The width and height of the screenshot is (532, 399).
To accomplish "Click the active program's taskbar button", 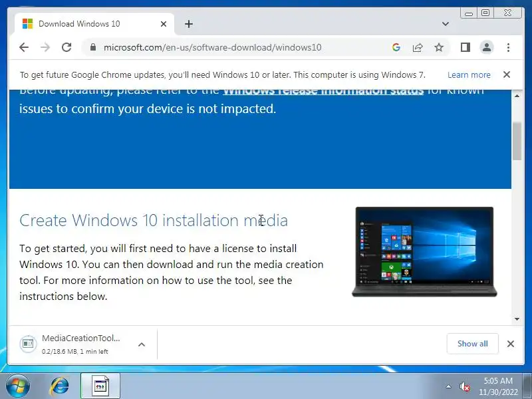I will pyautogui.click(x=100, y=386).
